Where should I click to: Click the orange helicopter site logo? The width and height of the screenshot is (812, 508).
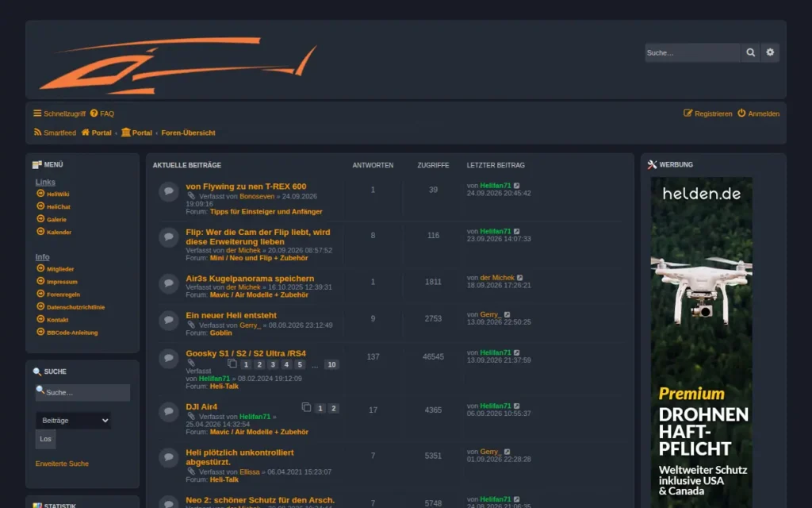[x=178, y=65]
